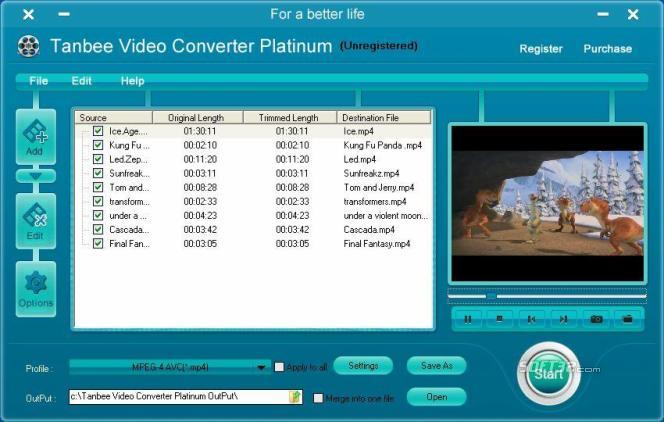
Task: Open the Profile format dropdown
Action: click(x=170, y=367)
